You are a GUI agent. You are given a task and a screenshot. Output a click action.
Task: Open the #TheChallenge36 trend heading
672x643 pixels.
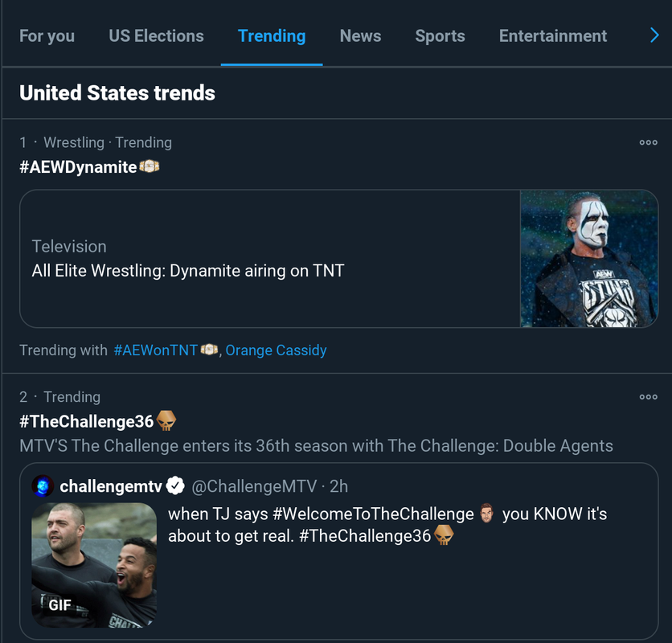coord(86,421)
